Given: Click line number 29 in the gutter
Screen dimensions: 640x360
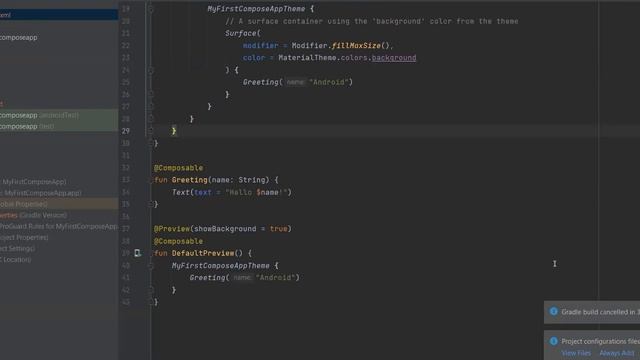Looking at the screenshot, I should pyautogui.click(x=126, y=131).
